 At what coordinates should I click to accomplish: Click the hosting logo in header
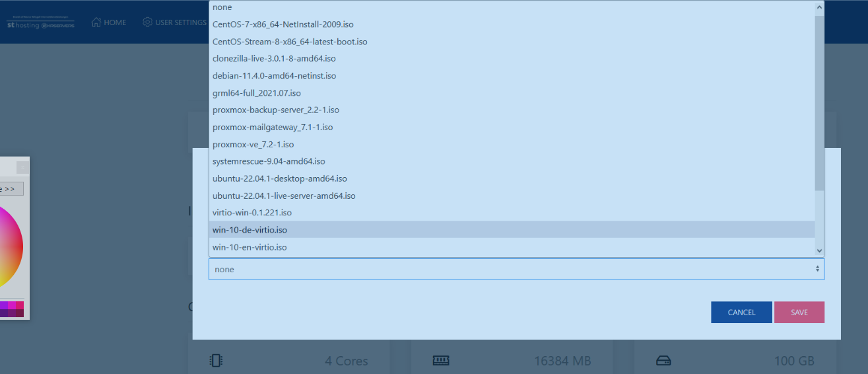click(40, 23)
